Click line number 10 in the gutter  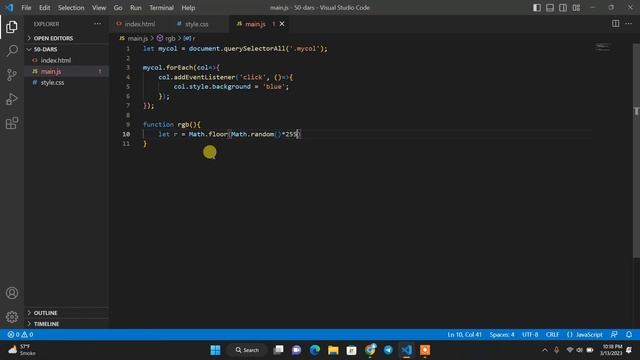tap(126, 134)
